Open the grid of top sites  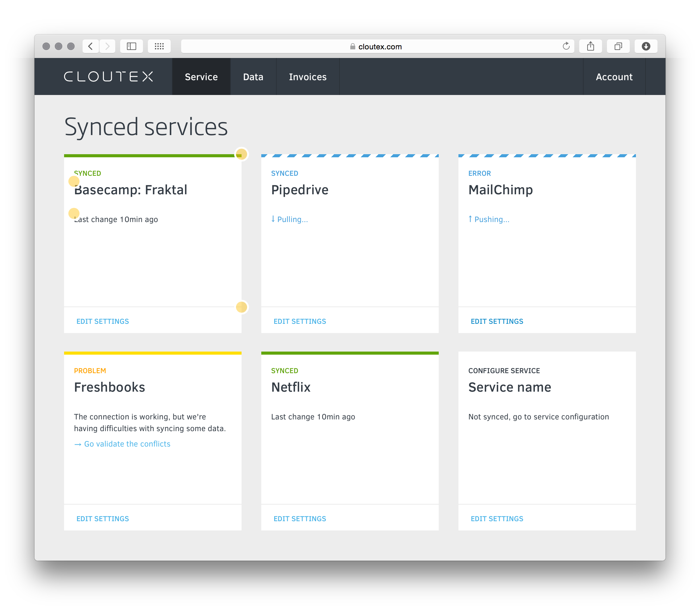pyautogui.click(x=159, y=46)
